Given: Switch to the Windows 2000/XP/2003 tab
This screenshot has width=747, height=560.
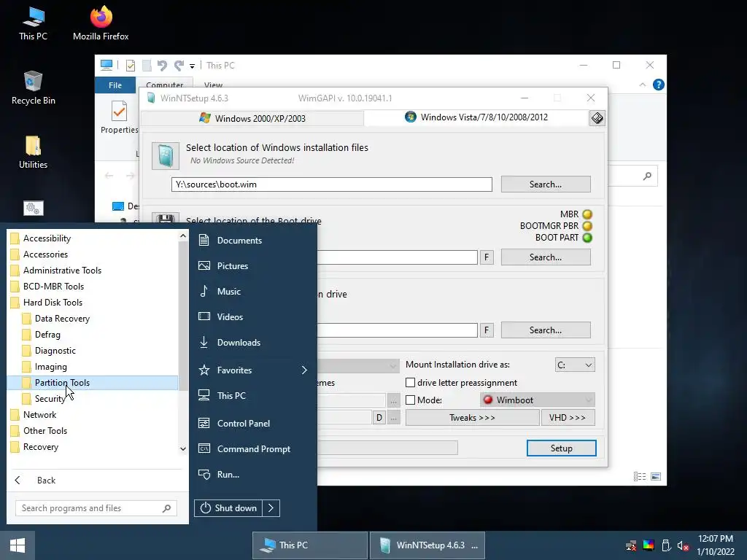Looking at the screenshot, I should 252,118.
